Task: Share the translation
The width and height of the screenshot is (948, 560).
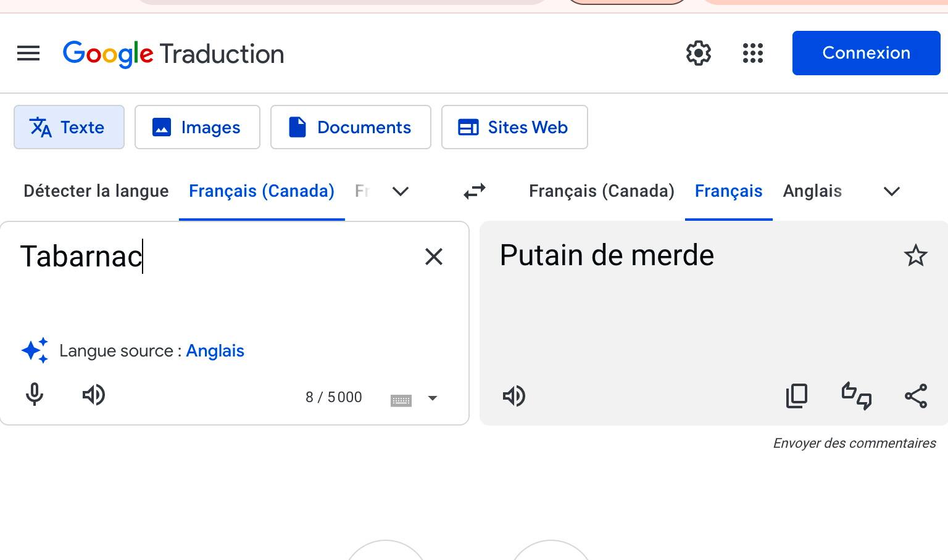Action: click(916, 397)
